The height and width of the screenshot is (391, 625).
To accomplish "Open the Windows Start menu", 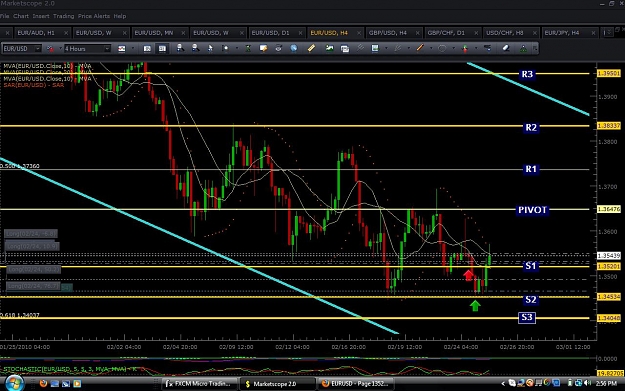I will (14, 383).
